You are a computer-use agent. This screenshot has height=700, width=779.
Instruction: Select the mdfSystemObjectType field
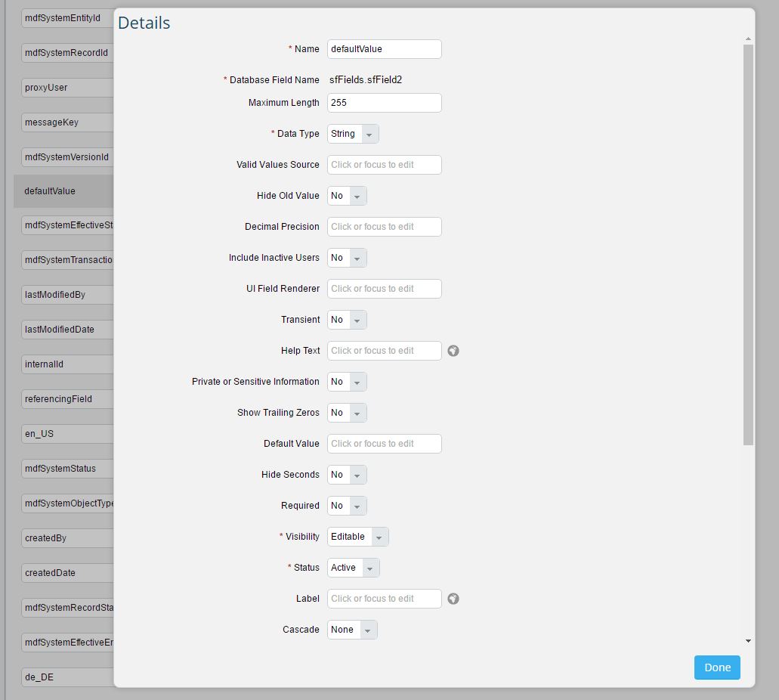67,503
